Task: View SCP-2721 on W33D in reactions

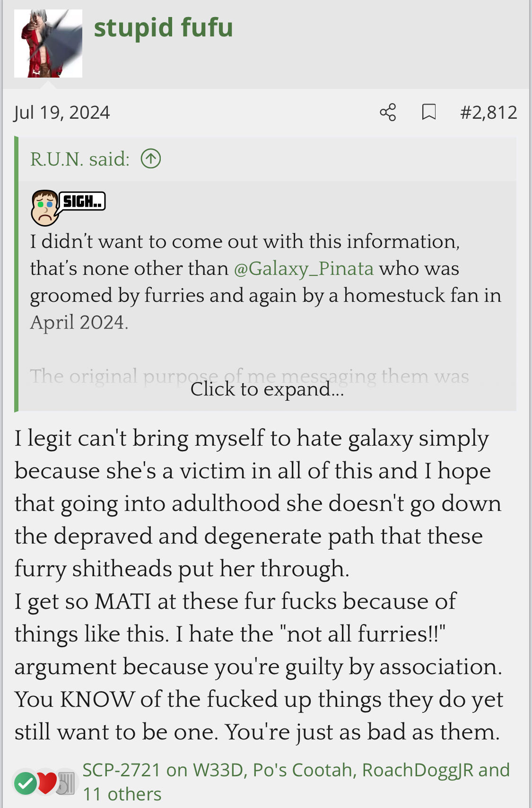Action: [163, 770]
